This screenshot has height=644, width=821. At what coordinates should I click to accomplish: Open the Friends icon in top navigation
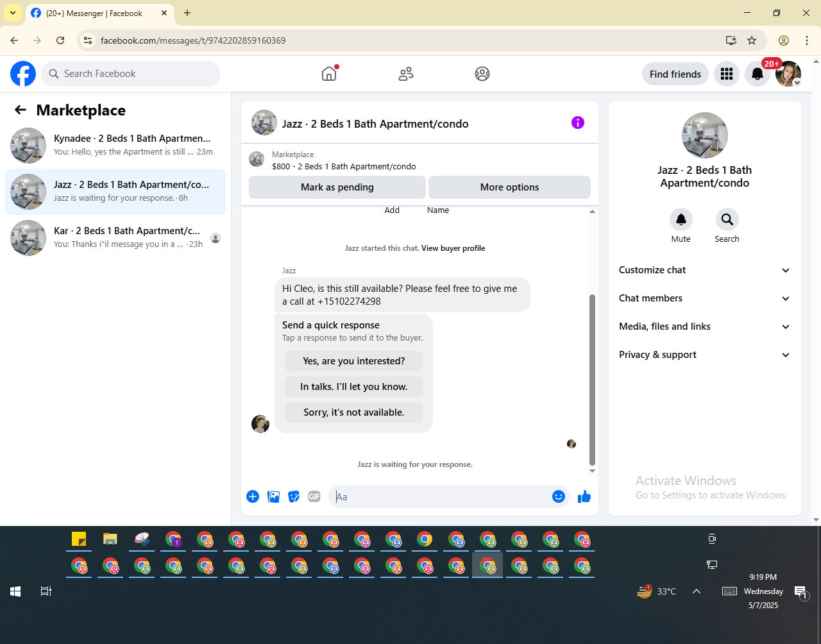[406, 74]
